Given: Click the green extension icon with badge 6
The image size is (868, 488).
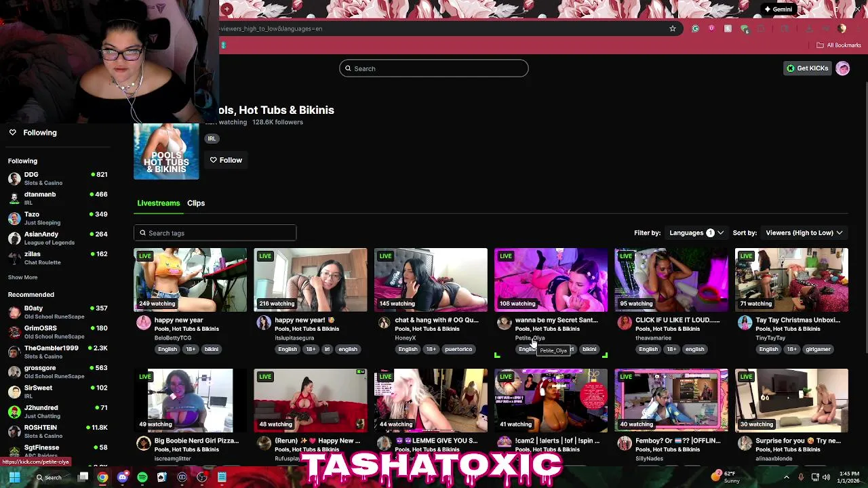Looking at the screenshot, I should (745, 28).
